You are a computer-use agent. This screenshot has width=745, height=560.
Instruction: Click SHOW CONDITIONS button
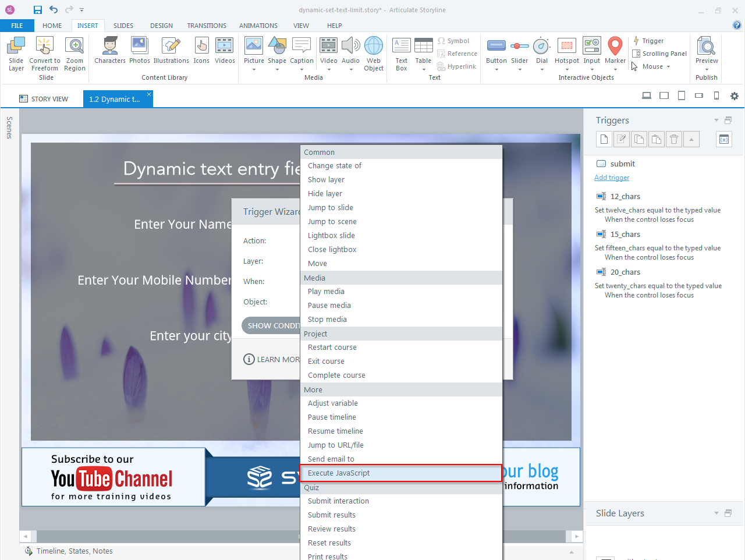point(271,325)
